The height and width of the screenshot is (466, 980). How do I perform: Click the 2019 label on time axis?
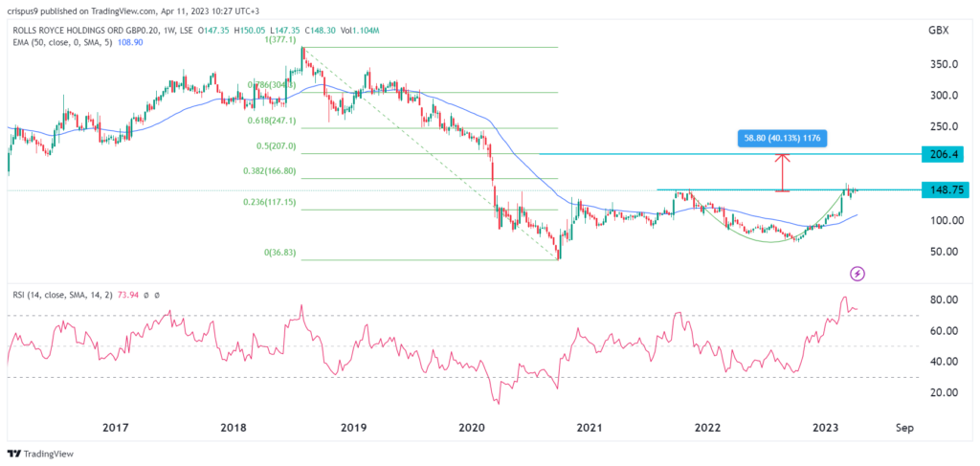pos(353,428)
